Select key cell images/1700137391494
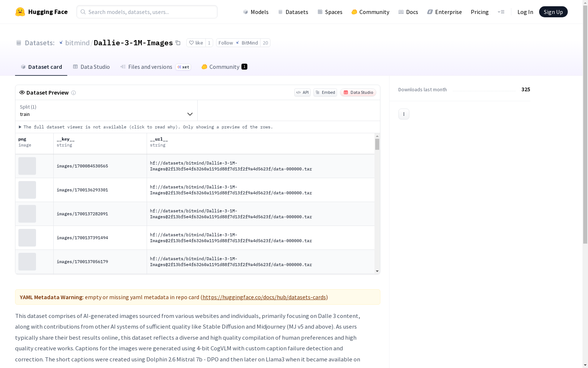Image resolution: width=588 pixels, height=368 pixels. (x=100, y=238)
